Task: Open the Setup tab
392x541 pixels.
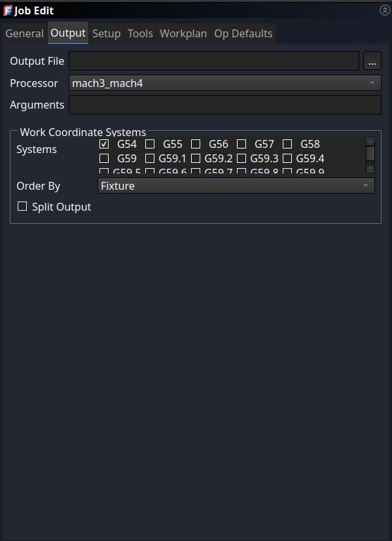Action: 106,33
